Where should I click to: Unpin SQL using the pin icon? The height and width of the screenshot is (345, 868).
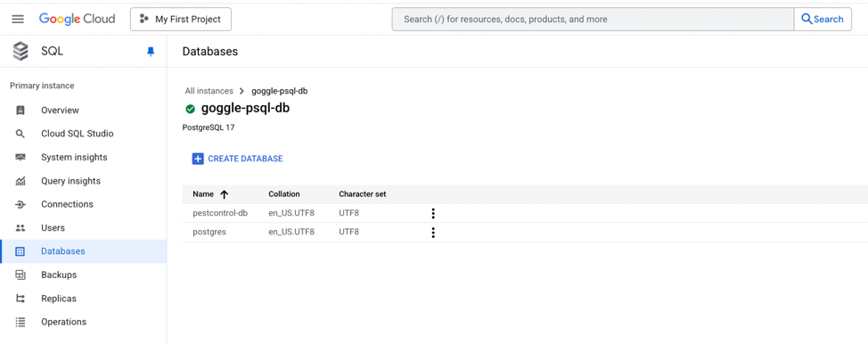point(151,52)
